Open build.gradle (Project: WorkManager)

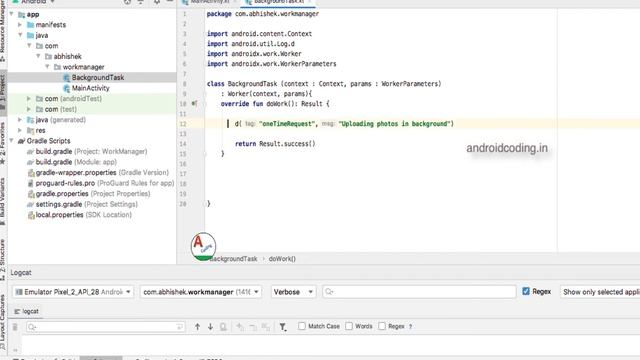[x=91, y=151]
